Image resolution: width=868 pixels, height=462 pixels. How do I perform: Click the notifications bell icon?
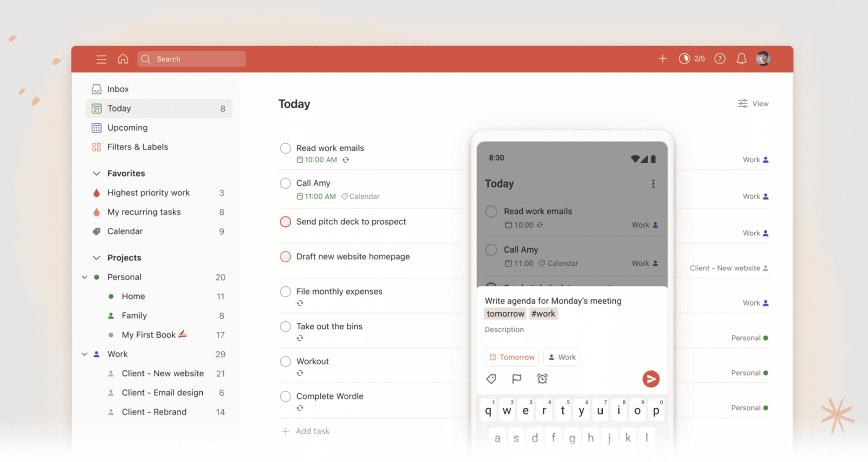742,58
